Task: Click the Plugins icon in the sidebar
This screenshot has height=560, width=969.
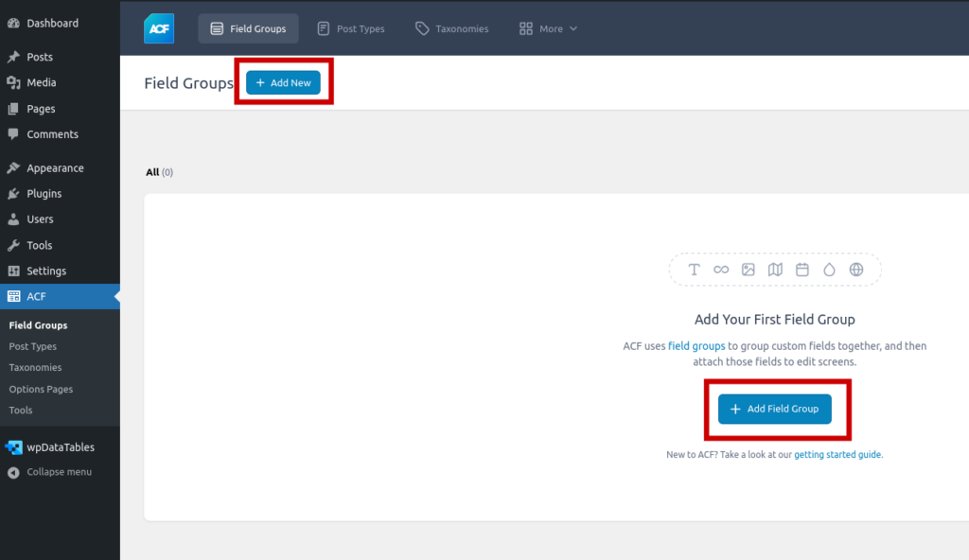Action: (13, 194)
